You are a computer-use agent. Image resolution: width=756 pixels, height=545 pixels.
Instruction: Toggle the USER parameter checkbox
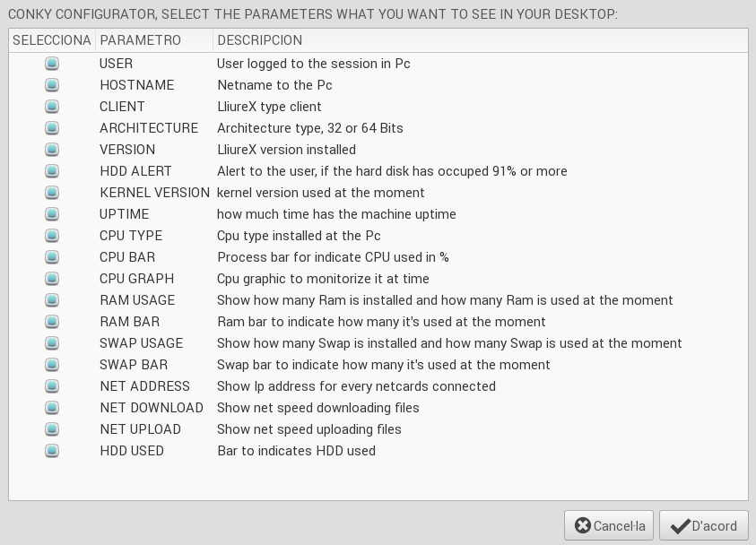[x=52, y=64]
